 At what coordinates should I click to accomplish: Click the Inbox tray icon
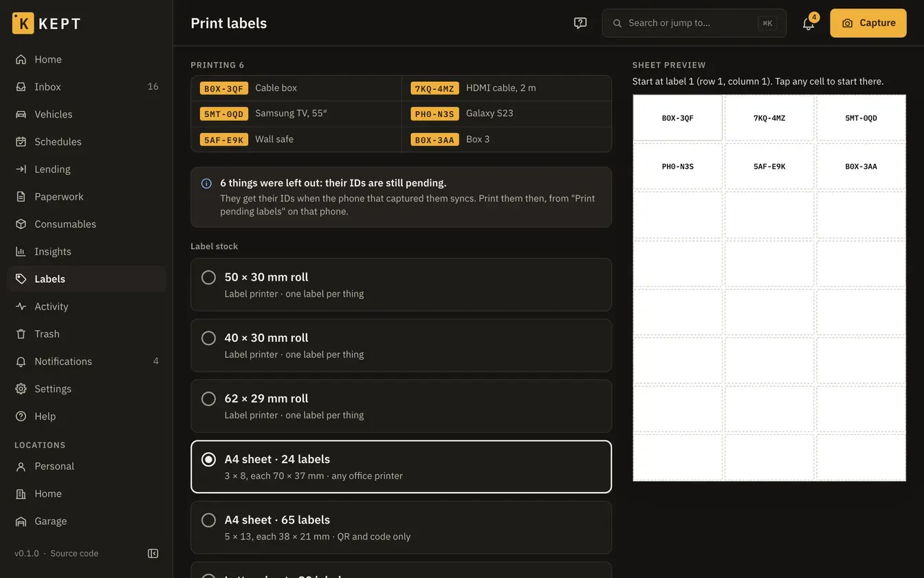click(21, 87)
